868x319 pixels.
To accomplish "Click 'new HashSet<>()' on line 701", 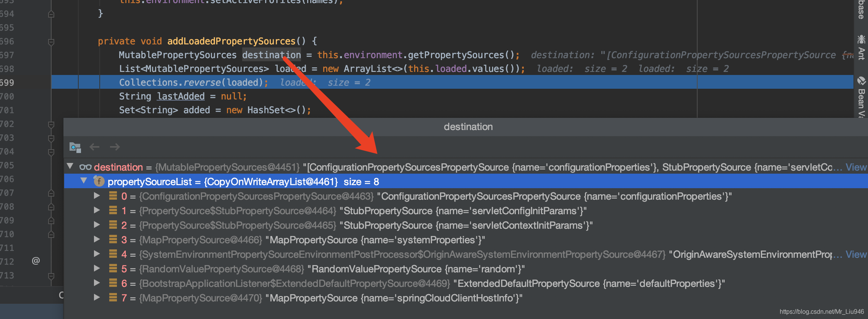I will [x=266, y=110].
